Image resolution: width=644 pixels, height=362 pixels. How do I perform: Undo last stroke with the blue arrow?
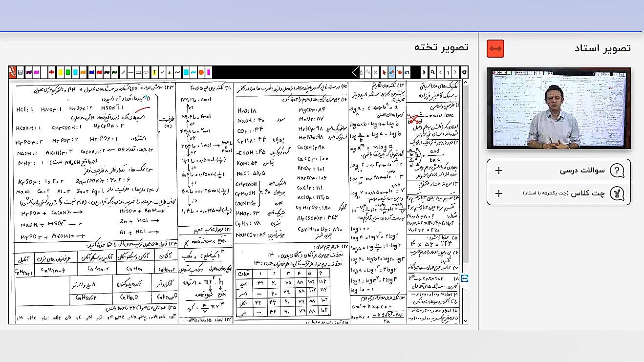tap(407, 72)
